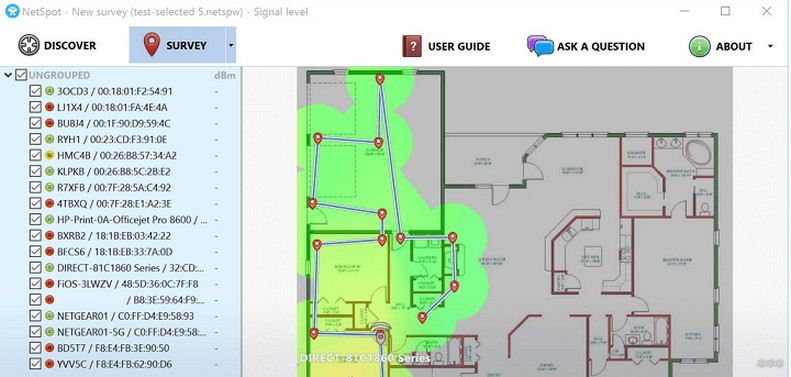Uncheck the 3OCD3 network checkbox
The image size is (791, 377).
(x=35, y=91)
